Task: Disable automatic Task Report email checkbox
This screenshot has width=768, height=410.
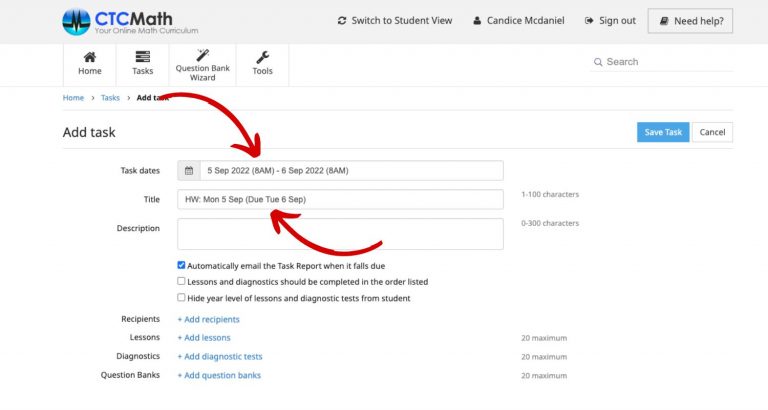Action: [x=181, y=266]
